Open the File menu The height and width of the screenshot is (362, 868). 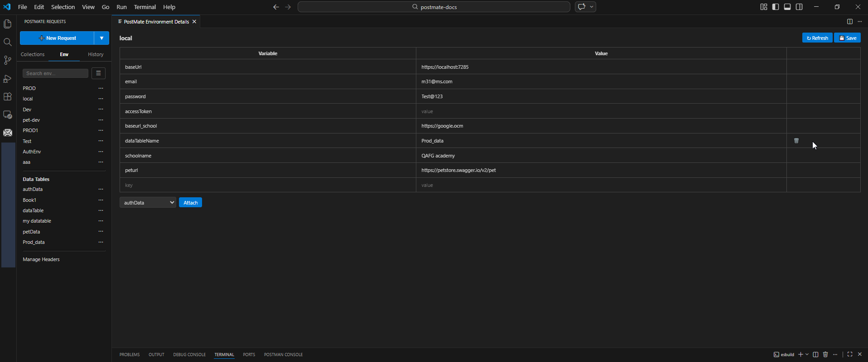[22, 7]
